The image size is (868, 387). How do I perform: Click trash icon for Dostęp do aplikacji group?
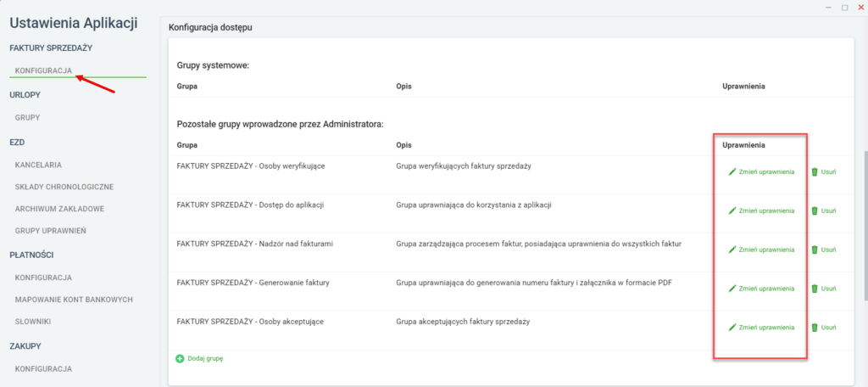click(815, 210)
